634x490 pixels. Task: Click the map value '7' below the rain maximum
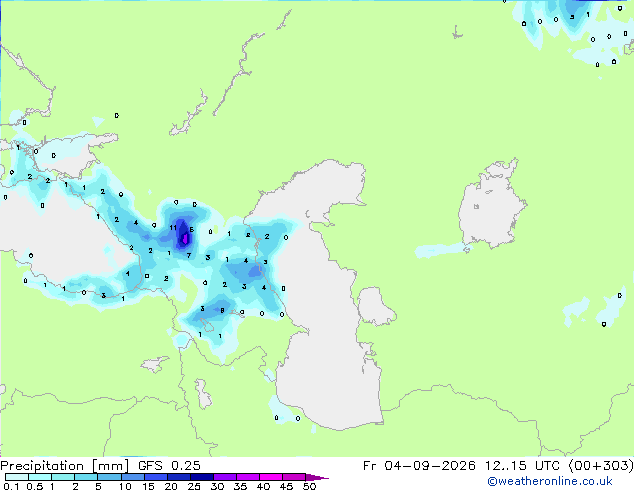(x=189, y=255)
